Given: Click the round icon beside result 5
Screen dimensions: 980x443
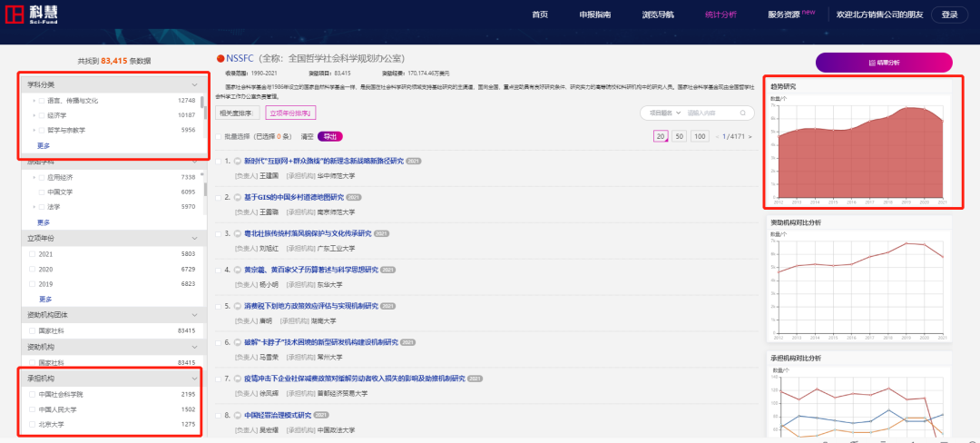Looking at the screenshot, I should (238, 306).
